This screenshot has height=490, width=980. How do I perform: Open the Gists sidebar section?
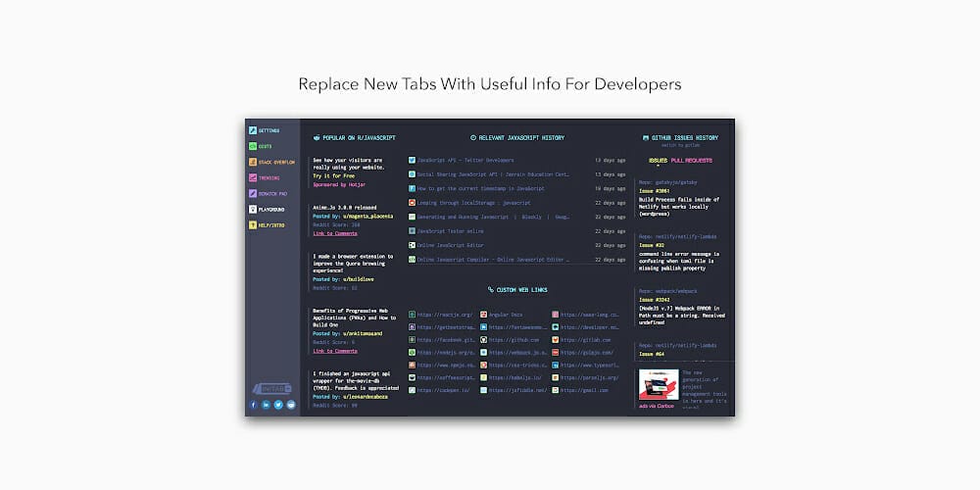pos(261,146)
